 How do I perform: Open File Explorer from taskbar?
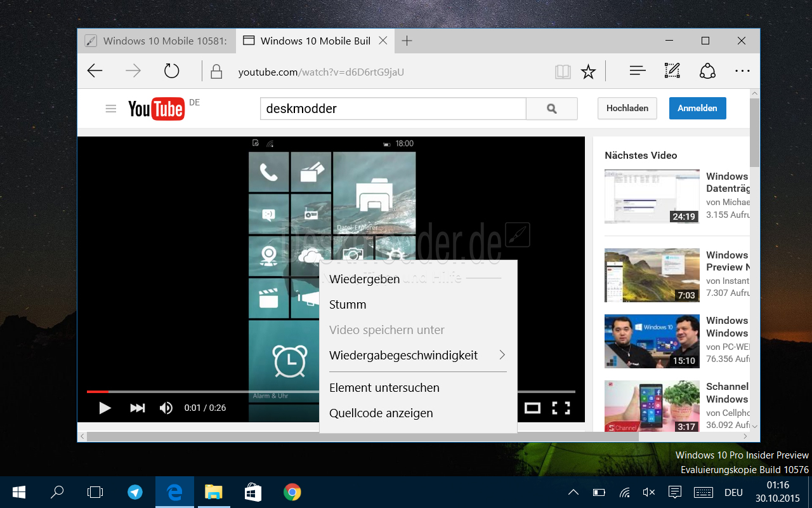pyautogui.click(x=214, y=492)
